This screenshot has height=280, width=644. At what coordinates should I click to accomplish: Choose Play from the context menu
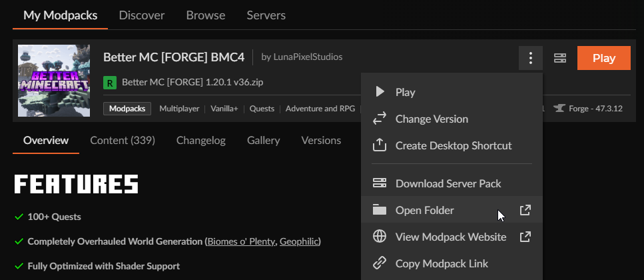point(452,92)
